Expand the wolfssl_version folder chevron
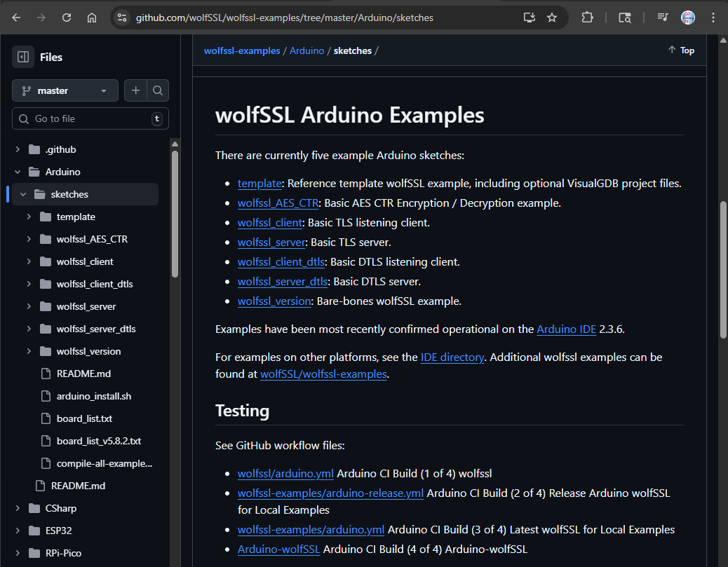The image size is (728, 567). pyautogui.click(x=29, y=351)
